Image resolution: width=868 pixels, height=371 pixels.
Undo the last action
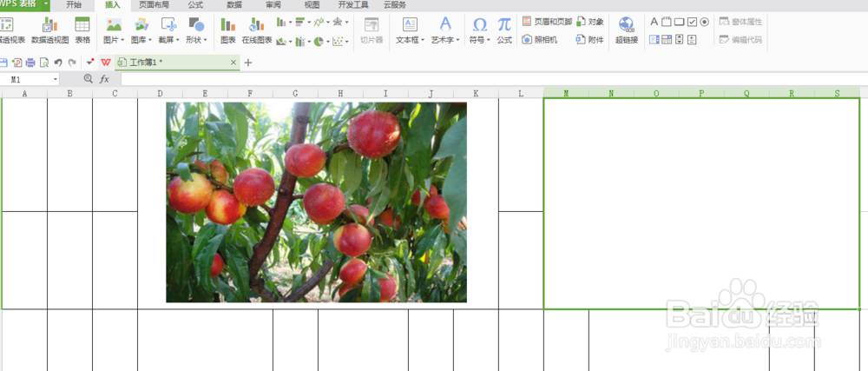click(58, 63)
